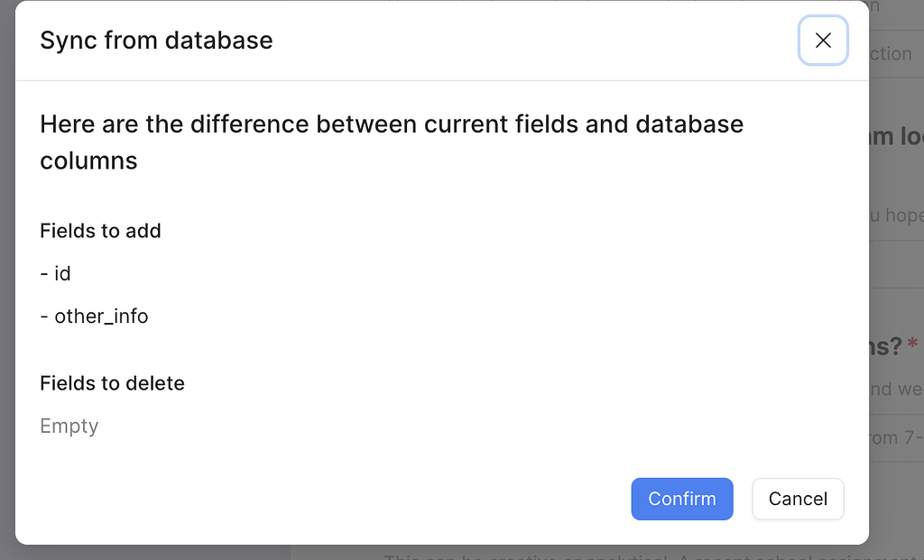Click the 'Sync from database' dialog title
The height and width of the screenshot is (560, 924).
(x=156, y=40)
